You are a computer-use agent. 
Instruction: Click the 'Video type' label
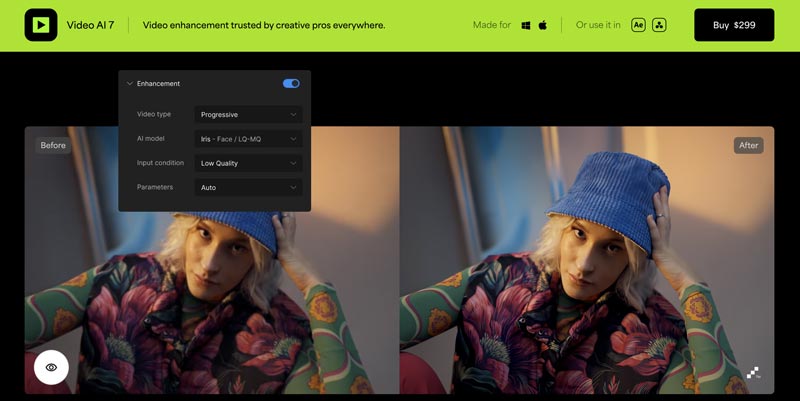(154, 114)
